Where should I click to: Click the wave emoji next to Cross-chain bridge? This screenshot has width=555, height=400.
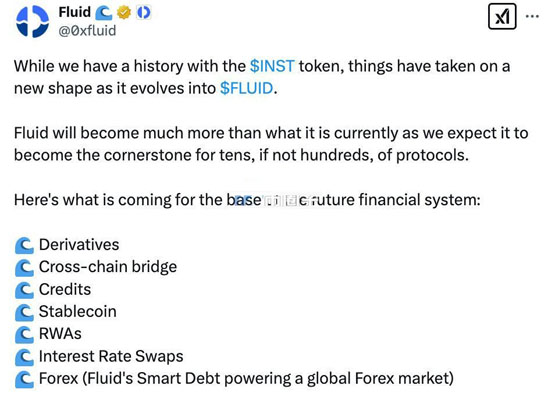24,268
